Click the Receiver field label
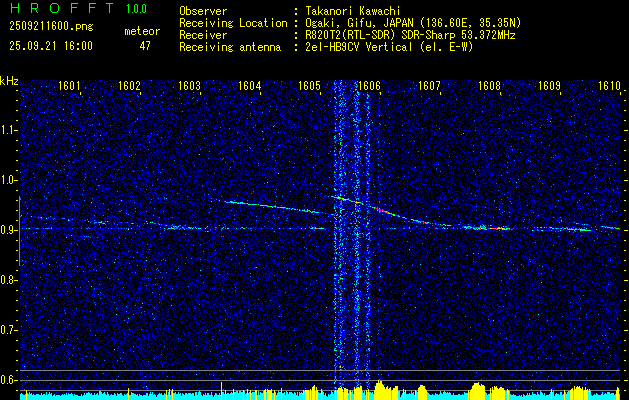 point(203,35)
